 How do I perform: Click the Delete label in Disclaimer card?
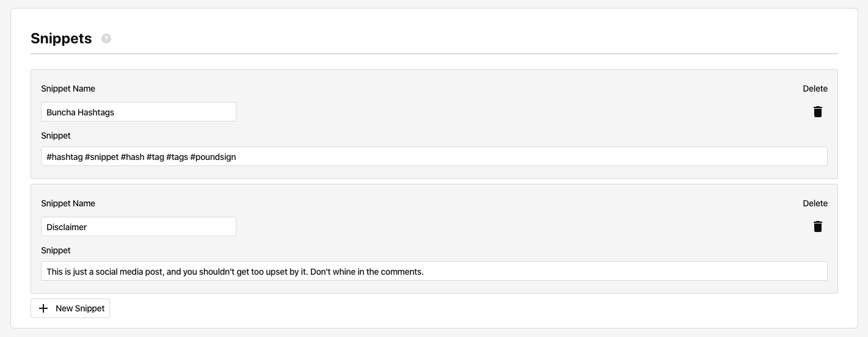tap(815, 203)
